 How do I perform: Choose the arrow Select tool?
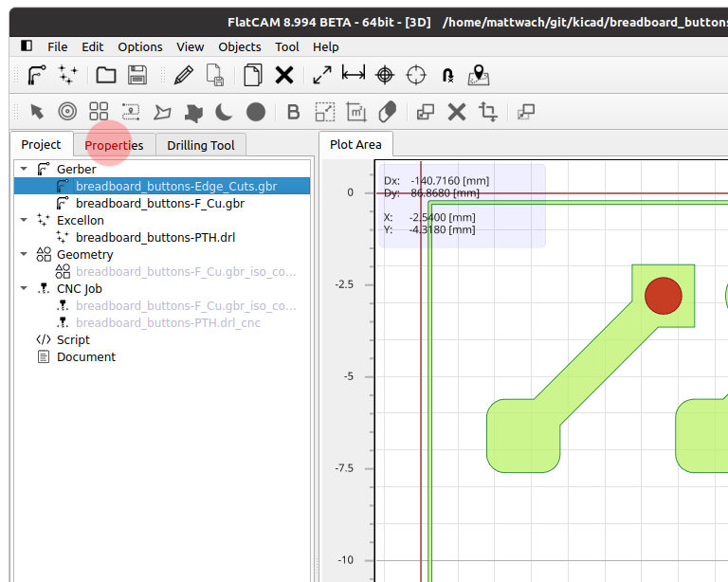37,112
